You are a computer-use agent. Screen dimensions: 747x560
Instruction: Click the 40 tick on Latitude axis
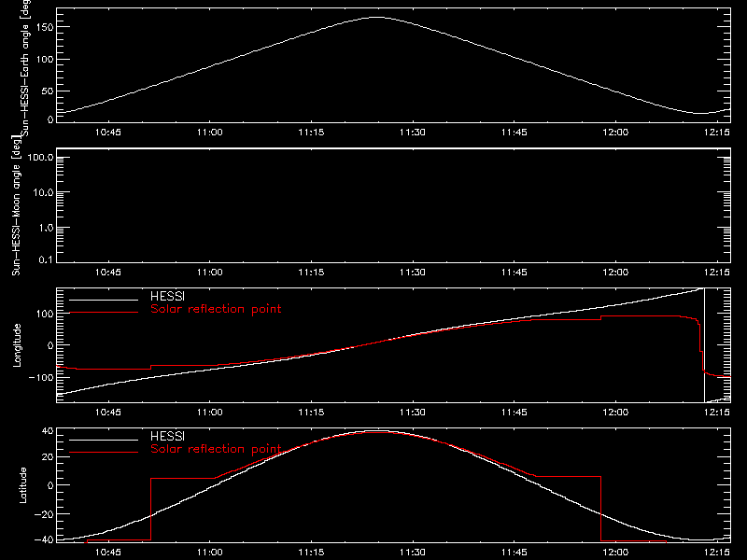tap(48, 431)
